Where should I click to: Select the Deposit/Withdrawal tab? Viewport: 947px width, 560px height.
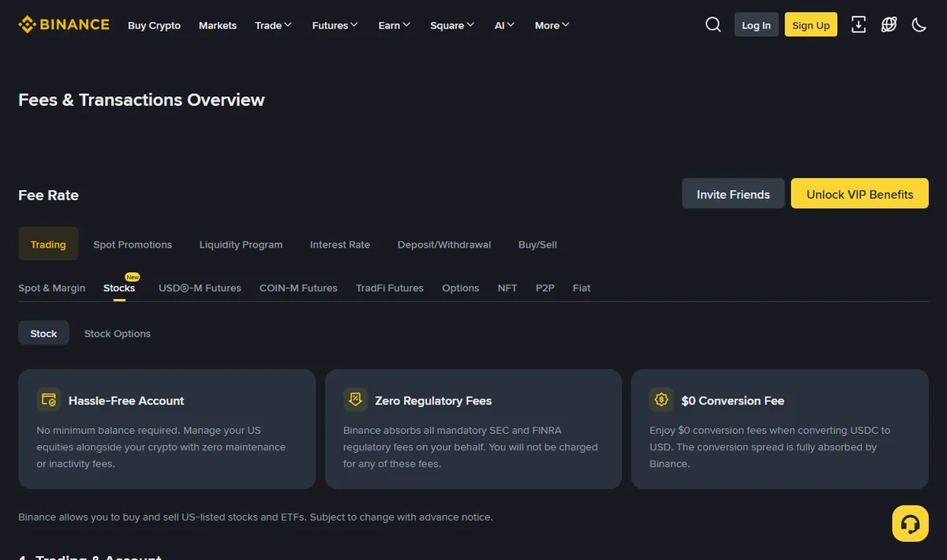pyautogui.click(x=444, y=245)
